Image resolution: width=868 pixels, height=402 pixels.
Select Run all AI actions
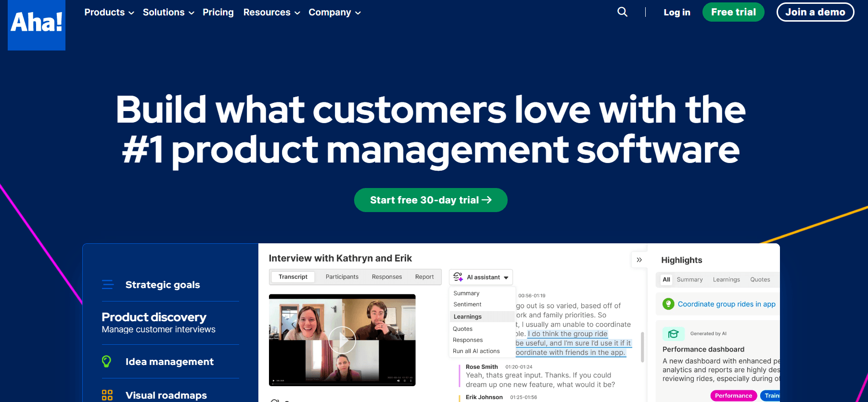pos(476,351)
